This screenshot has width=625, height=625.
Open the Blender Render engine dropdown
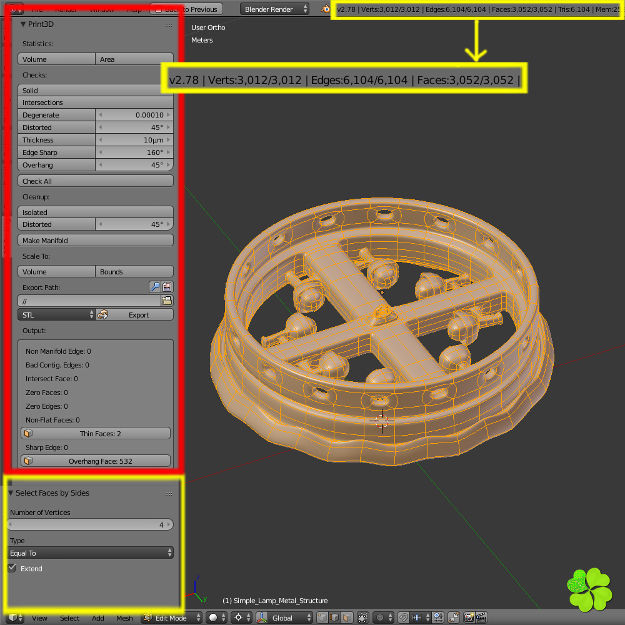(x=274, y=9)
